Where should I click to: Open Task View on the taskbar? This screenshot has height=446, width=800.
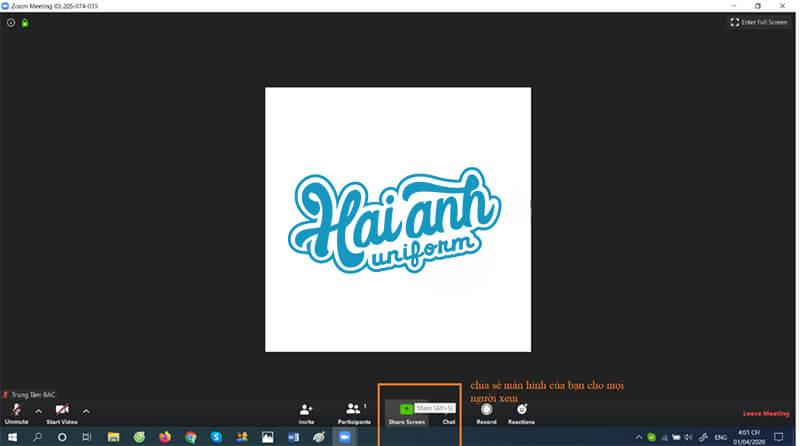87,437
